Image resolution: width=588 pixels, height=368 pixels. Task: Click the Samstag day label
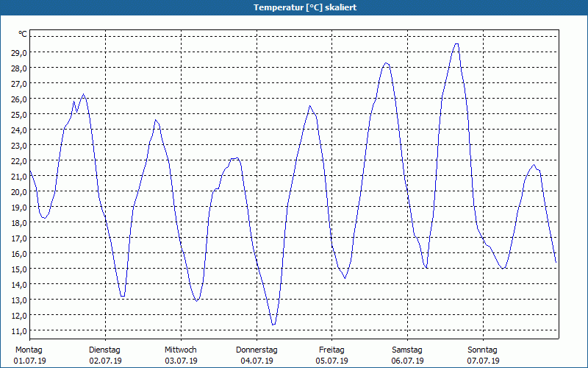point(407,350)
